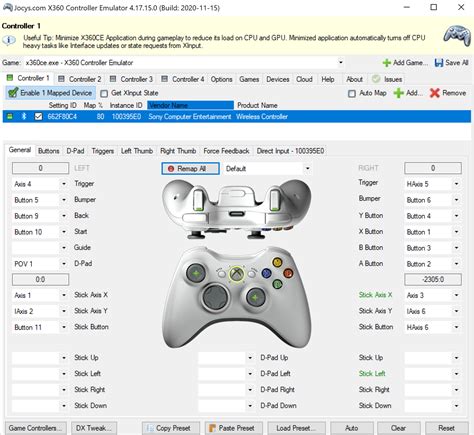
Task: Click the Bluetooth icon in device row
Action: pos(24,116)
